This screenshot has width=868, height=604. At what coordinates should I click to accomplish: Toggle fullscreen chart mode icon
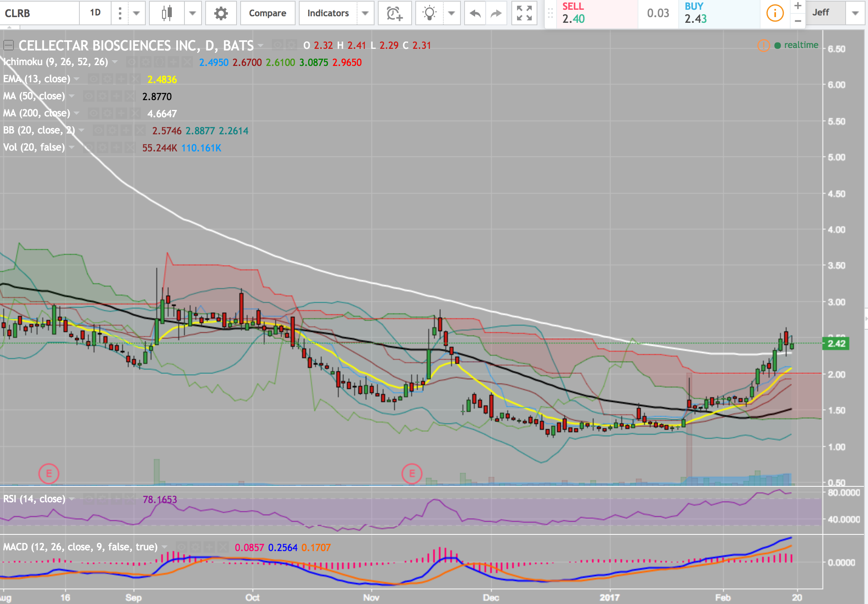524,13
